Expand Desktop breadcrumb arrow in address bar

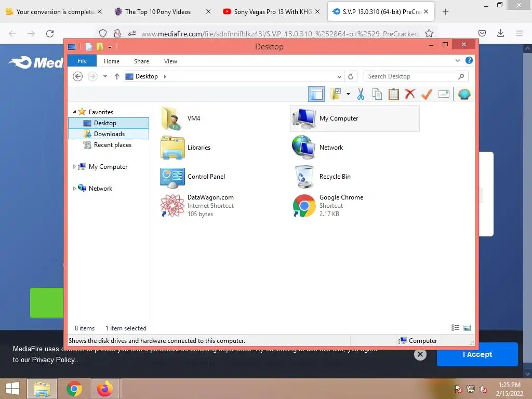tap(165, 76)
